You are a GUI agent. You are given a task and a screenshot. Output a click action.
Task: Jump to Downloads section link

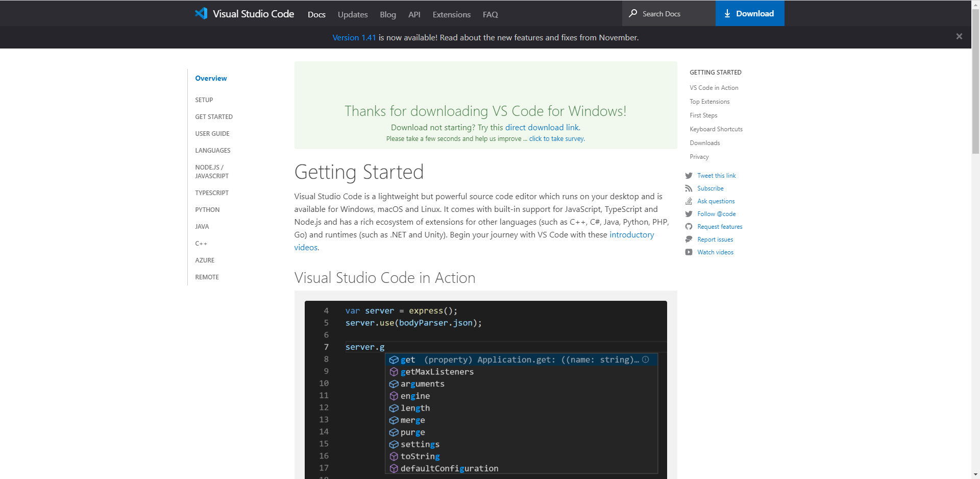(x=705, y=143)
